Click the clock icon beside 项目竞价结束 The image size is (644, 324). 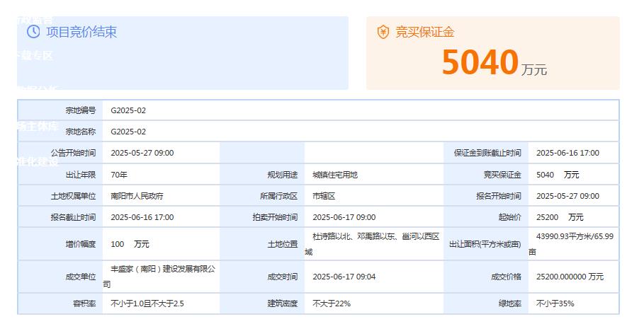[33, 32]
